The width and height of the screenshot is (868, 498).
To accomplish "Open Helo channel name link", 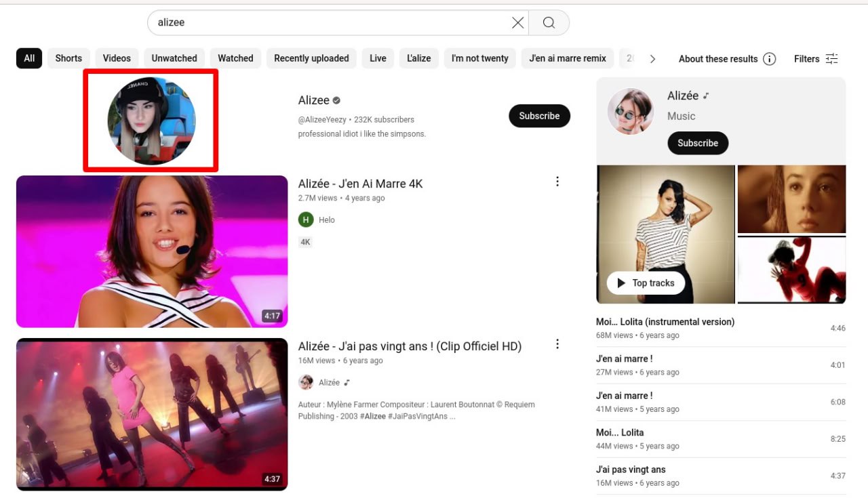I will pyautogui.click(x=327, y=220).
